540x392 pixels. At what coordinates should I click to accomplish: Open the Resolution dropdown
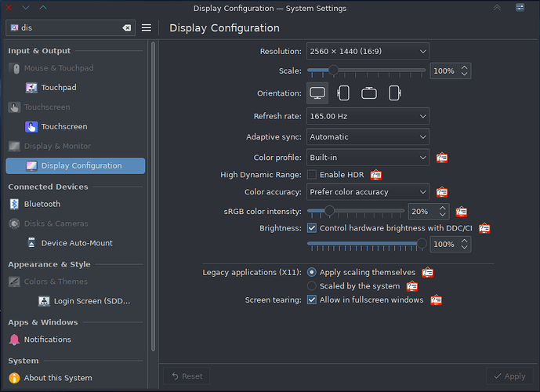pos(368,51)
